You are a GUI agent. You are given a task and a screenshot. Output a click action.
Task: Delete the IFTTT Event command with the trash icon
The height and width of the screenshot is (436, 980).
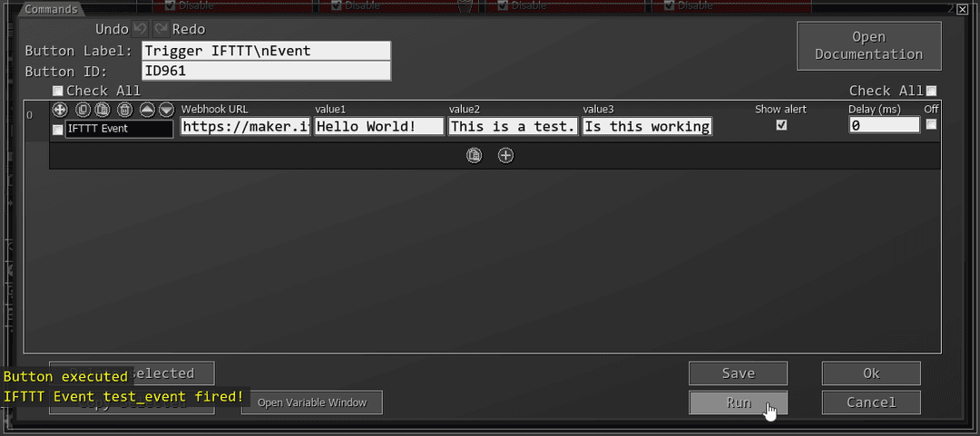[x=125, y=110]
